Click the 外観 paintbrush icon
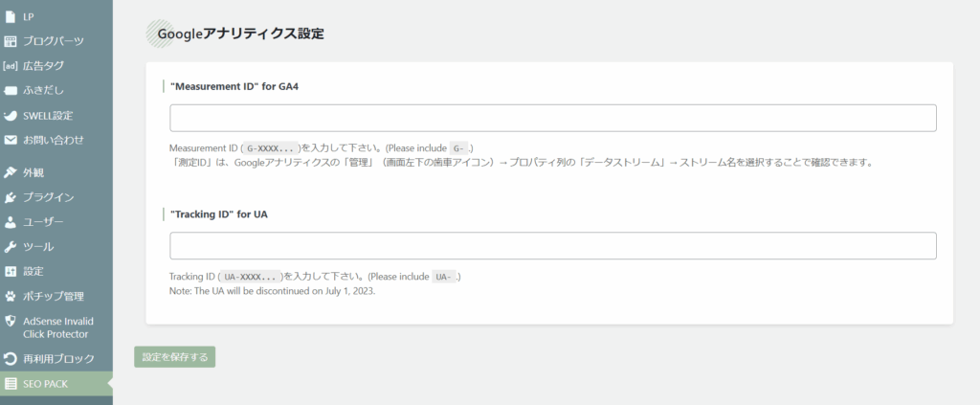 11,173
